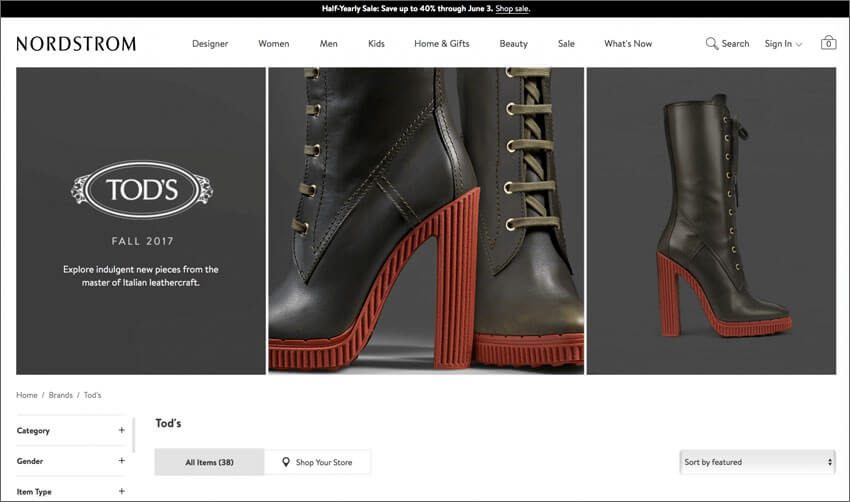
Task: Click the Shop sale link in banner
Action: point(512,9)
